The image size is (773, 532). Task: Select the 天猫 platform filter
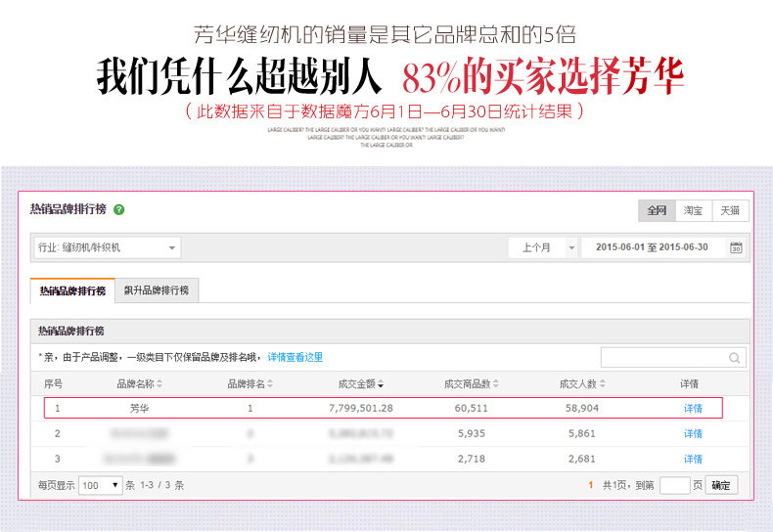[x=730, y=211]
